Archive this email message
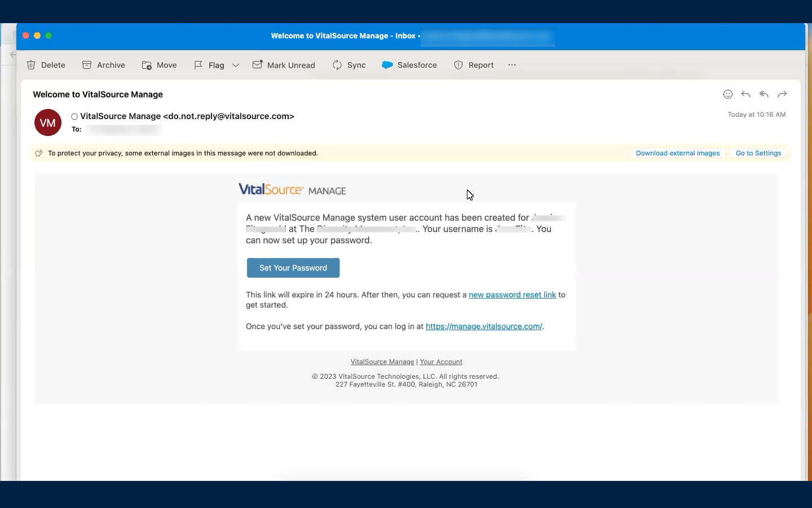The width and height of the screenshot is (812, 508). click(104, 65)
